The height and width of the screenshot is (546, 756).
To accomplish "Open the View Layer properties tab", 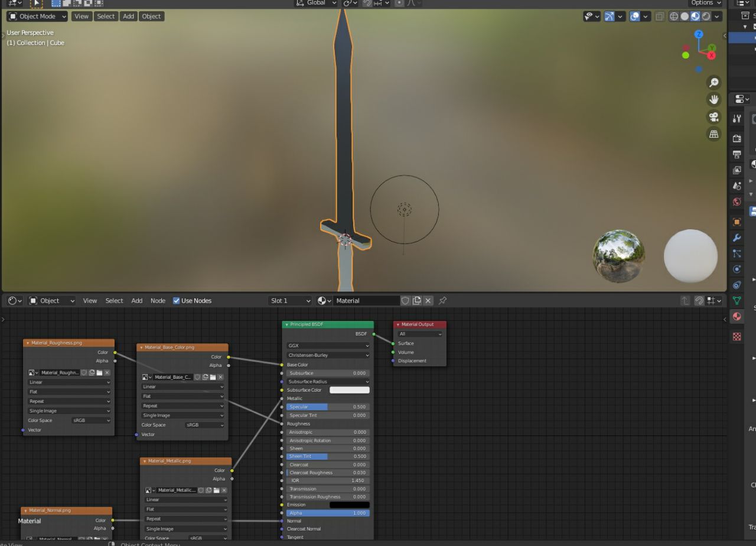I will tap(737, 170).
